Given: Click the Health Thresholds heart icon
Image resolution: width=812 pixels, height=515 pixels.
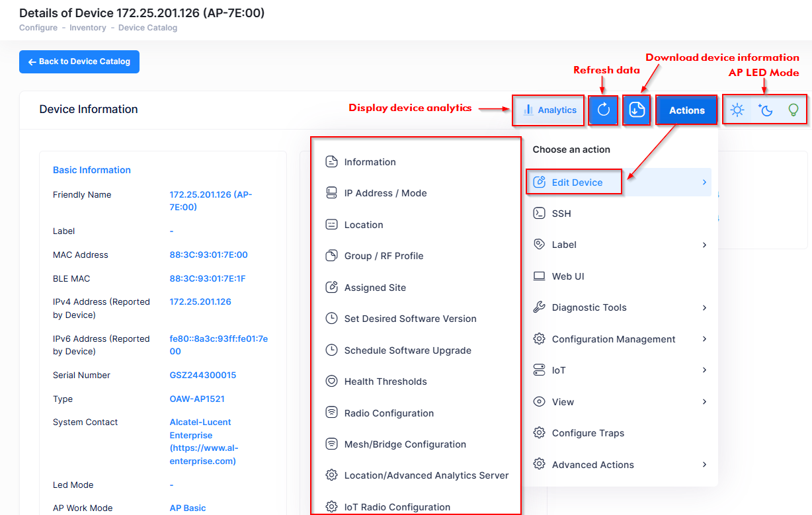Looking at the screenshot, I should 332,381.
